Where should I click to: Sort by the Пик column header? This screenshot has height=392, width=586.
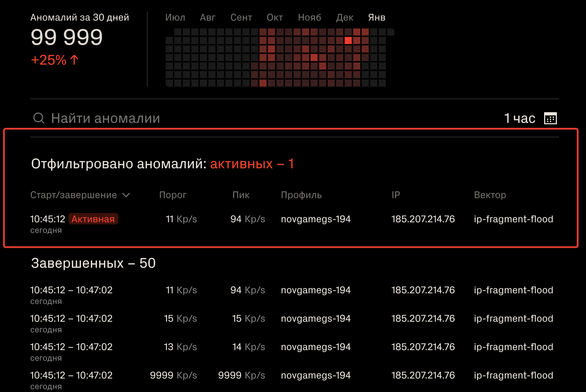coord(241,195)
